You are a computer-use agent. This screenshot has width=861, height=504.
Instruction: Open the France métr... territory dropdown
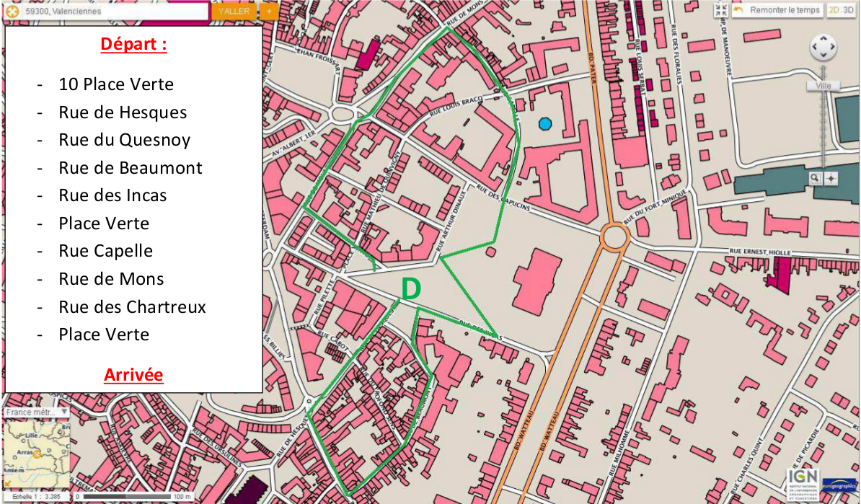pos(36,412)
